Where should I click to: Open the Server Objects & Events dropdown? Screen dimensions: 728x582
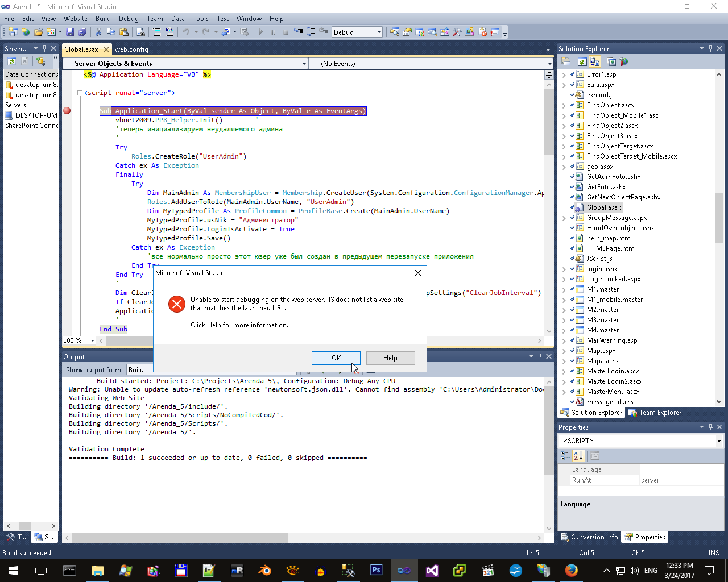coord(304,64)
